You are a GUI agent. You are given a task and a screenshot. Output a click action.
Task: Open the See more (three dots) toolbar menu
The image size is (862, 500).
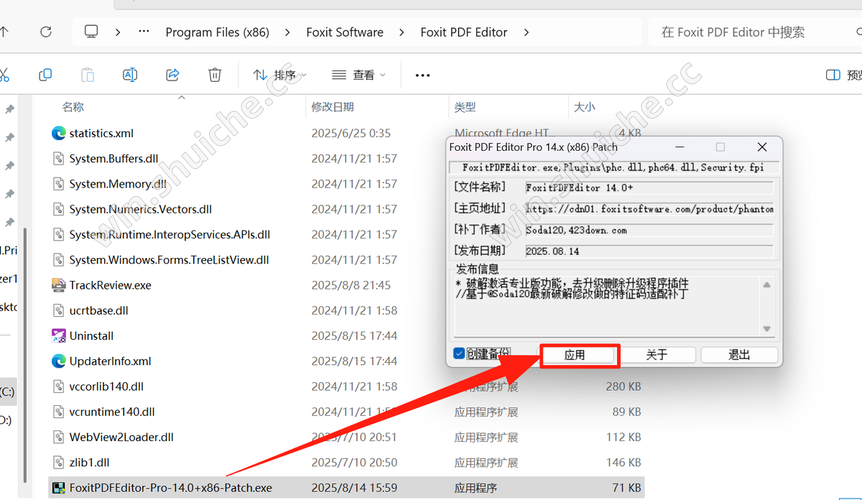pos(422,75)
